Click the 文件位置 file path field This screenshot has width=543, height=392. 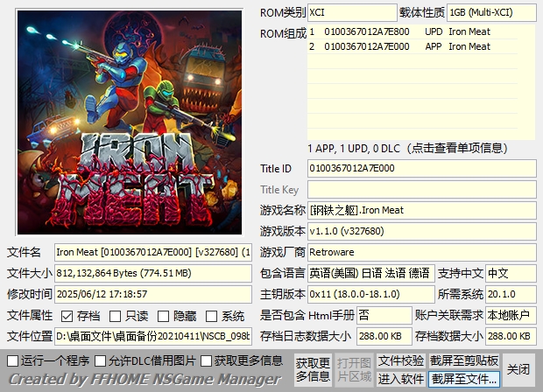coord(153,336)
